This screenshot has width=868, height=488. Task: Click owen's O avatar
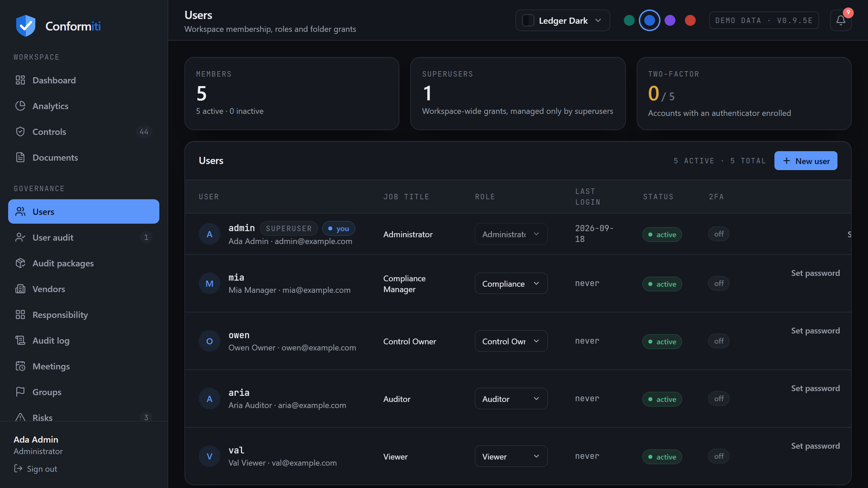[210, 341]
